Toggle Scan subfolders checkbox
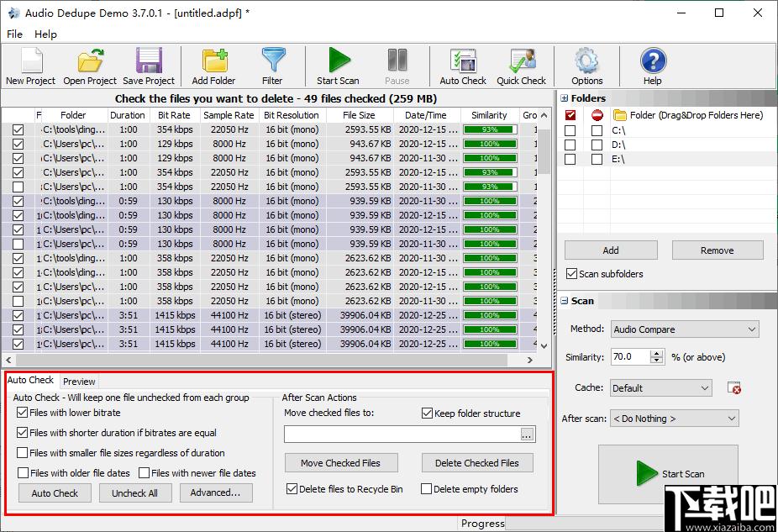Screen dimensions: 778x532 [571, 273]
